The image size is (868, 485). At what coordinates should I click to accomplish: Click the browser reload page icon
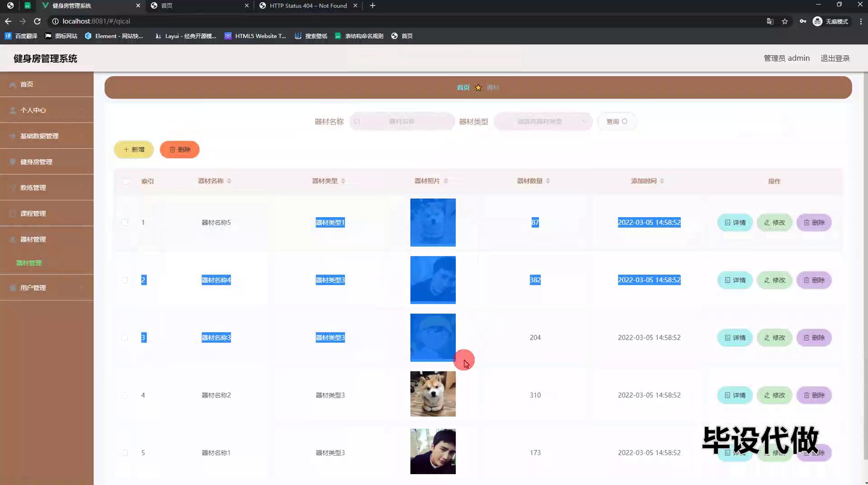coord(37,21)
